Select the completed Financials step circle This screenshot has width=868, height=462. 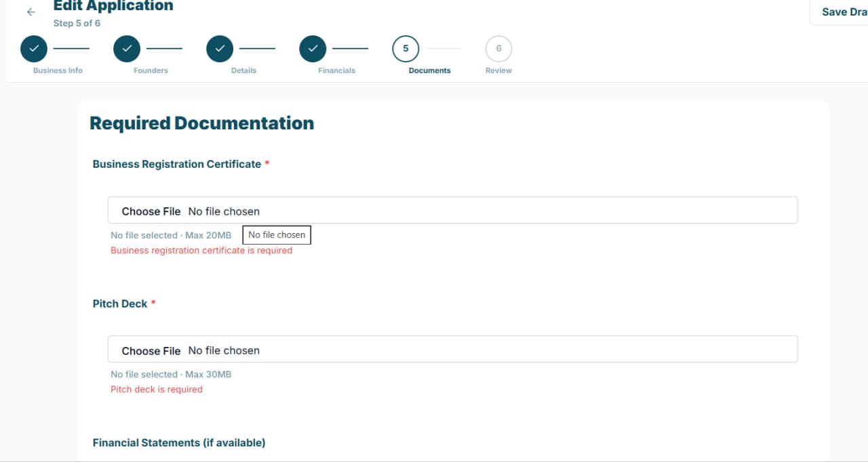[x=313, y=49]
